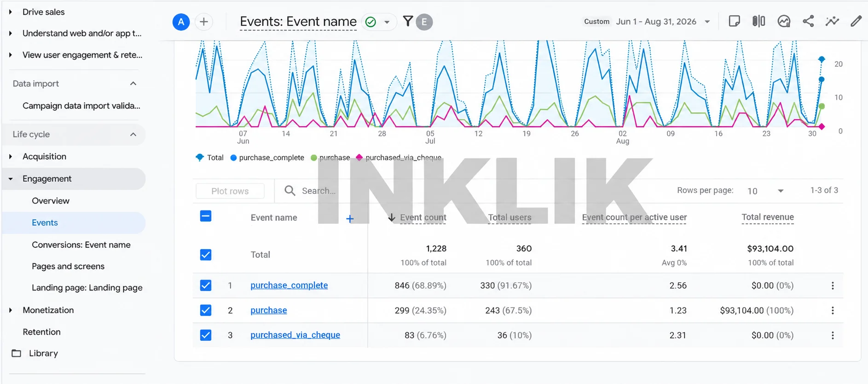
Task: Click the Library folder icon
Action: pos(17,353)
